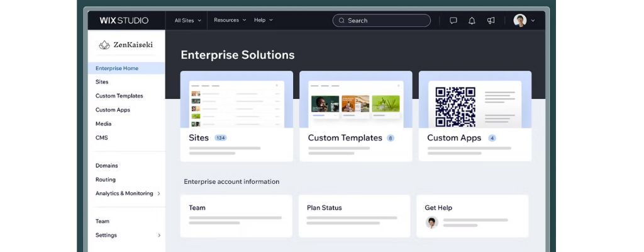This screenshot has width=644, height=252.
Task: Select Enterprise Home in sidebar
Action: coord(117,68)
